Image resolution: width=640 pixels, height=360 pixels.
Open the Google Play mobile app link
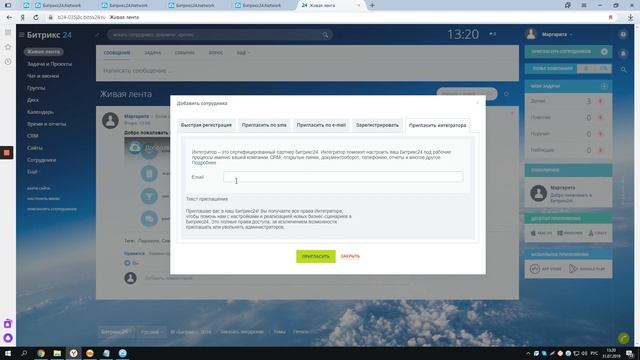pyautogui.click(x=587, y=269)
